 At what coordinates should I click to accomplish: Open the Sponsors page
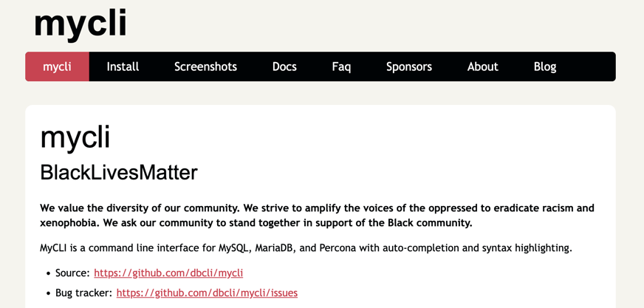click(x=409, y=66)
